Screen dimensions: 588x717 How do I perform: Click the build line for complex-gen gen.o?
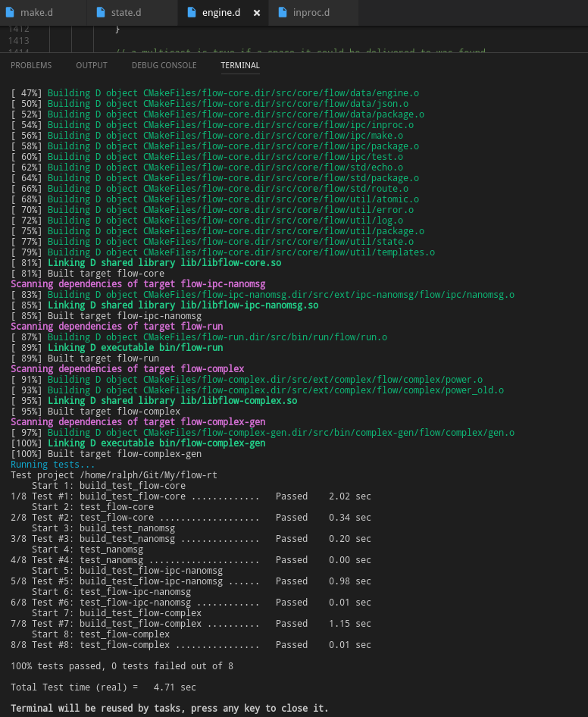pyautogui.click(x=262, y=433)
